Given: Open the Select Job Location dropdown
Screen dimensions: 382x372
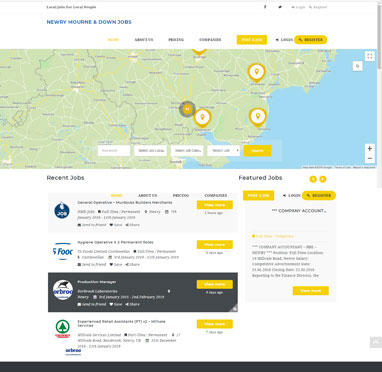Looking at the screenshot, I should 150,151.
